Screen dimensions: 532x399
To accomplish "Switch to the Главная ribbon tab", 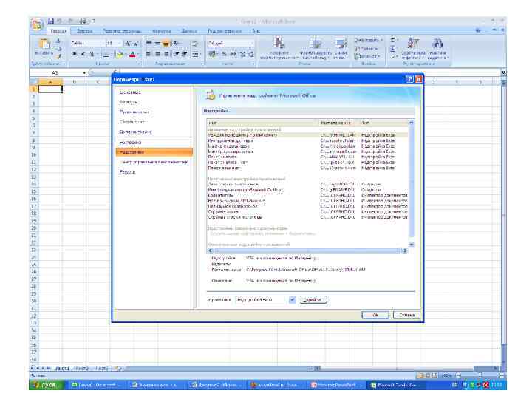I will 58,31.
